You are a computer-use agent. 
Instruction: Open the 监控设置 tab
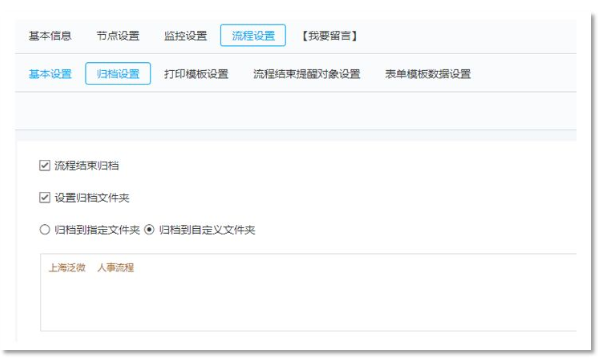point(186,36)
